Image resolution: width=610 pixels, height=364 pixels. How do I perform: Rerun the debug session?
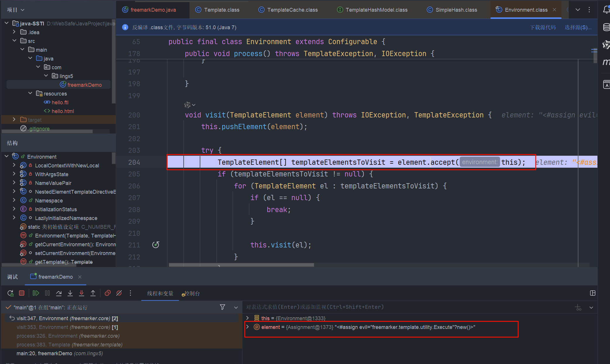point(11,293)
